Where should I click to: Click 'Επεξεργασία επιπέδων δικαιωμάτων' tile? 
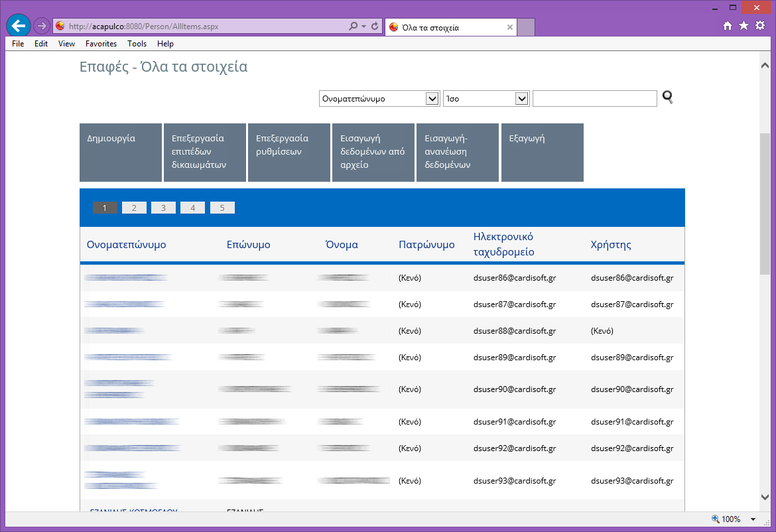tap(205, 153)
